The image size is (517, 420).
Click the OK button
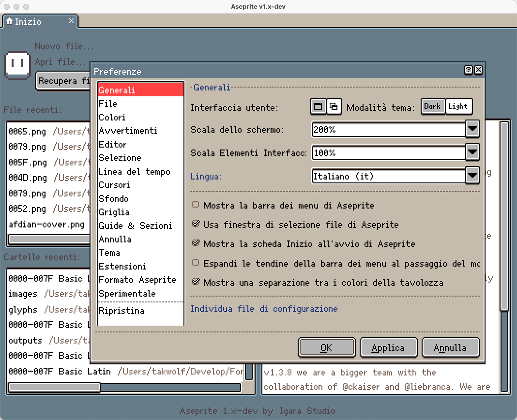[x=326, y=347]
